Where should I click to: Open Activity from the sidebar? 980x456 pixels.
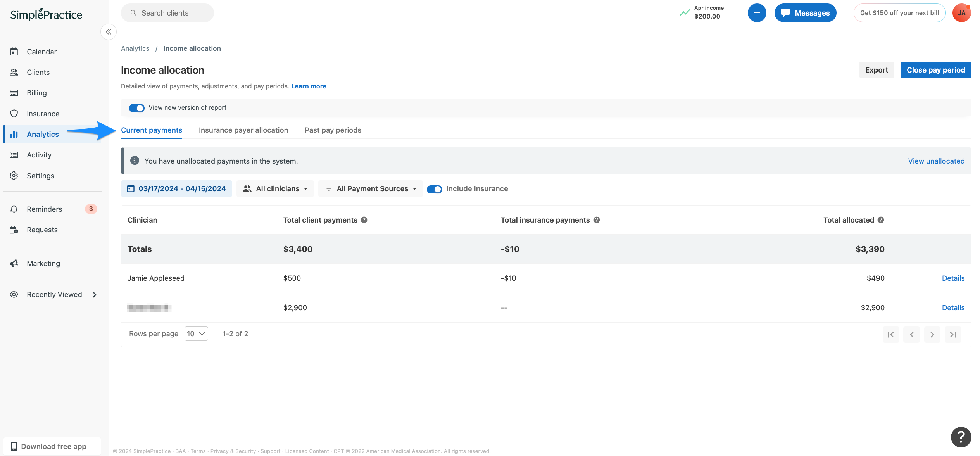[39, 155]
